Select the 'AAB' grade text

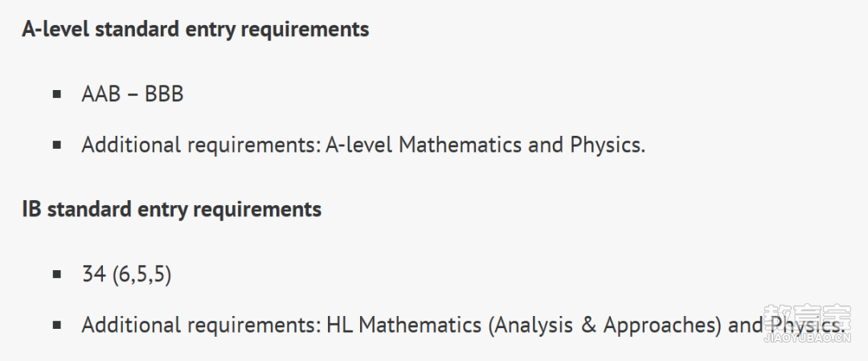click(101, 94)
